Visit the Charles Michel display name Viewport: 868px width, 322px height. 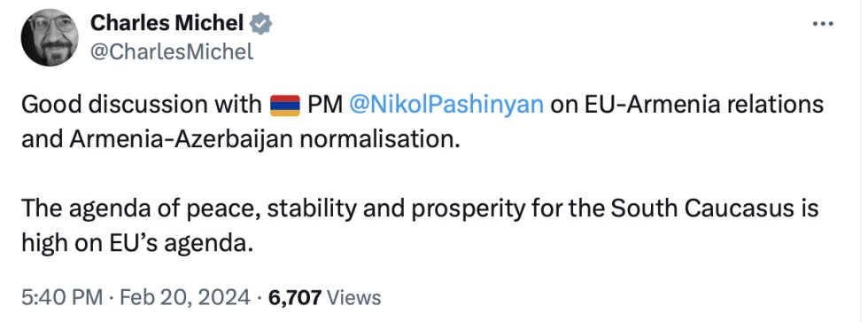tap(167, 23)
